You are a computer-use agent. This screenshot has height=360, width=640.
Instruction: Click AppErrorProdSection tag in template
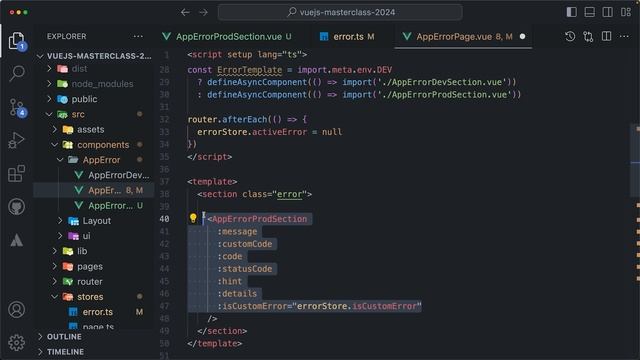pos(259,219)
